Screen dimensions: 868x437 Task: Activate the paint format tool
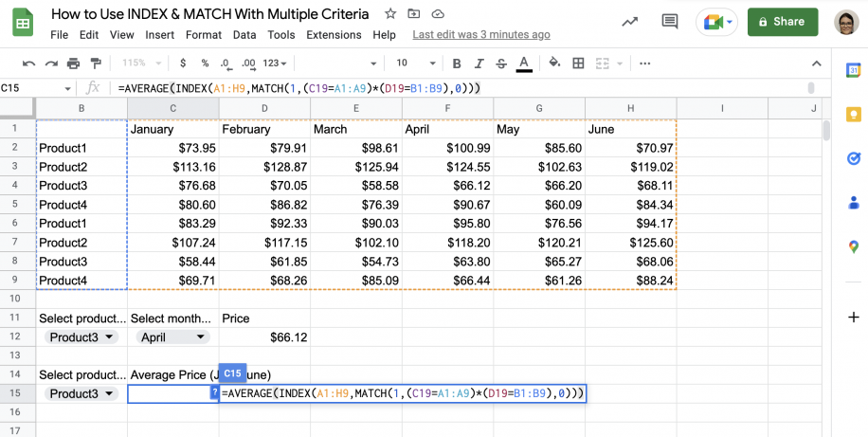(x=96, y=64)
